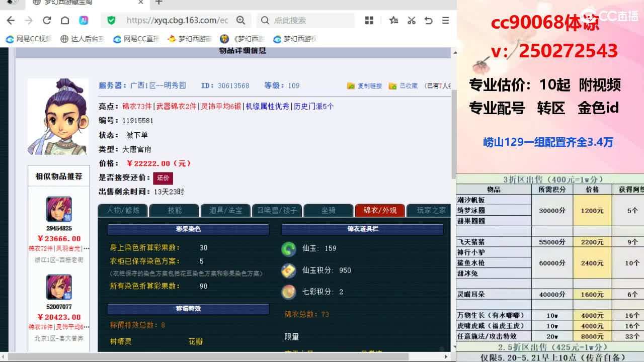This screenshot has height=362, width=644.
Task: Open the browser hamburger menu
Action: tap(445, 20)
